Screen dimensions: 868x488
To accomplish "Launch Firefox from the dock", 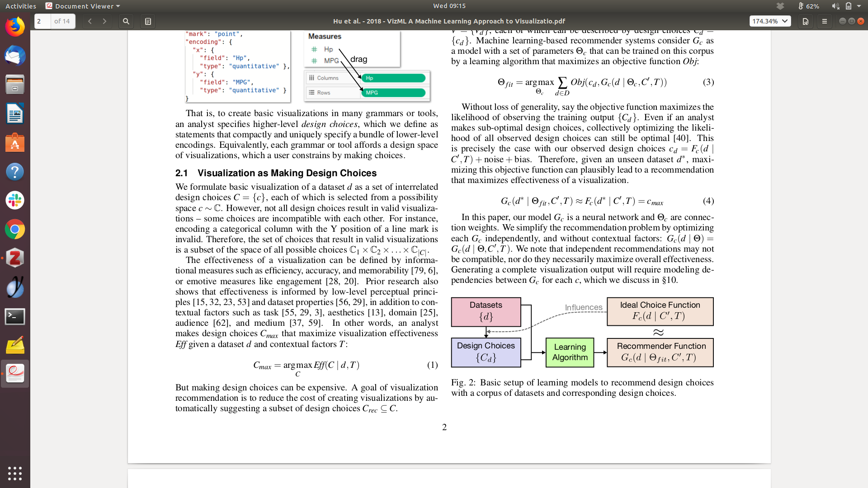I will click(x=15, y=27).
